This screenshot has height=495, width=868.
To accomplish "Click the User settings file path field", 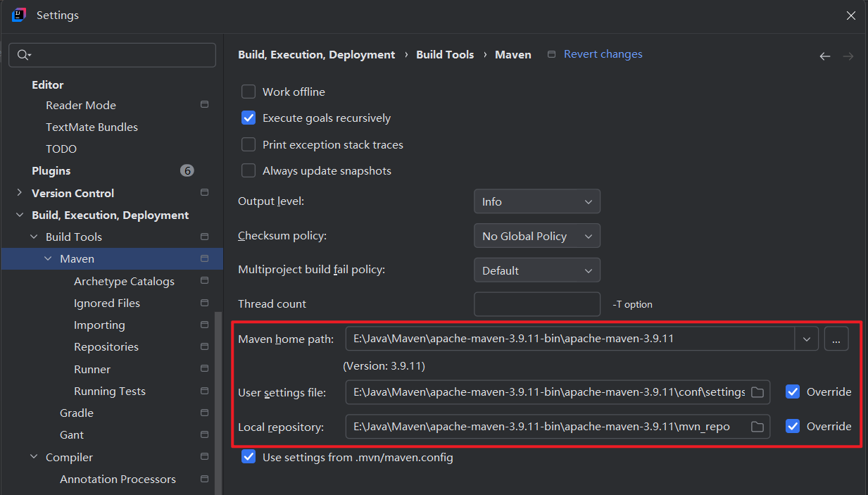I will pos(558,392).
